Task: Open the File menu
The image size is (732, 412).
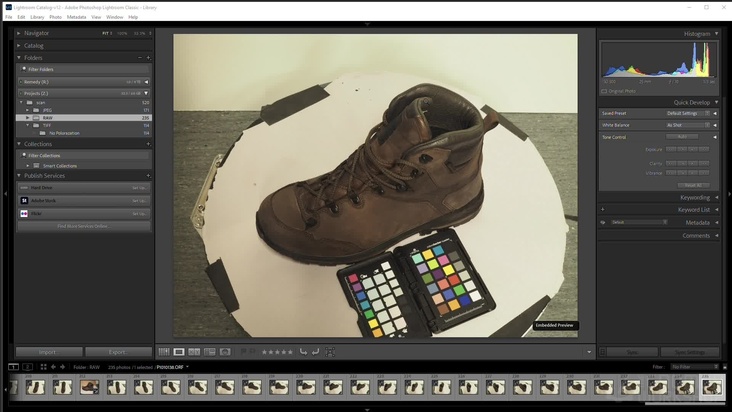Action: coord(8,17)
